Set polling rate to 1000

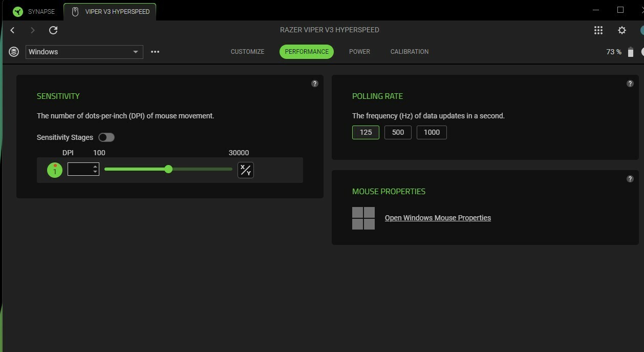pos(432,132)
